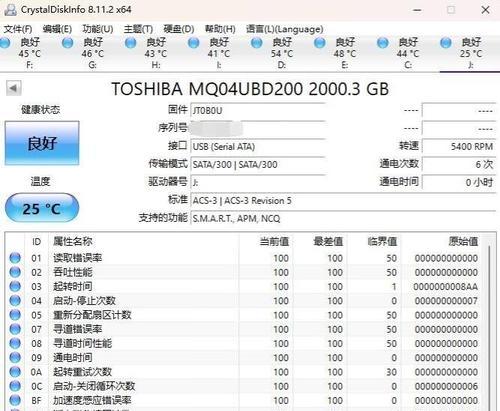Click status icon for attribute 07 寻道错误率

(x=15, y=329)
